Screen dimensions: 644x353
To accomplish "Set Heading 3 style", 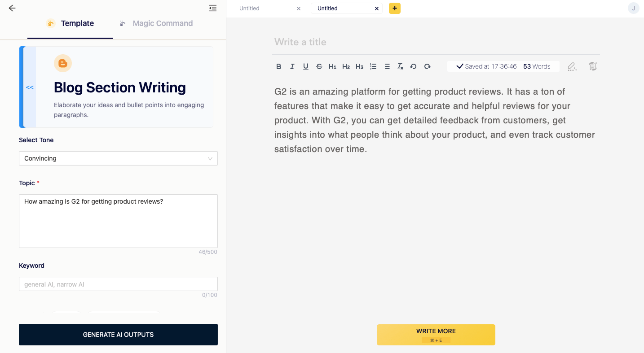I will tap(359, 66).
